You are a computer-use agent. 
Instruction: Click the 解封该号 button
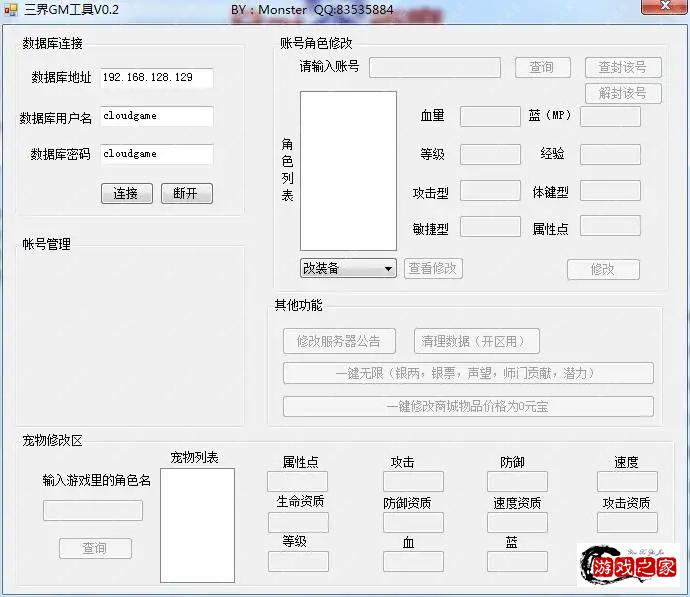pyautogui.click(x=623, y=93)
